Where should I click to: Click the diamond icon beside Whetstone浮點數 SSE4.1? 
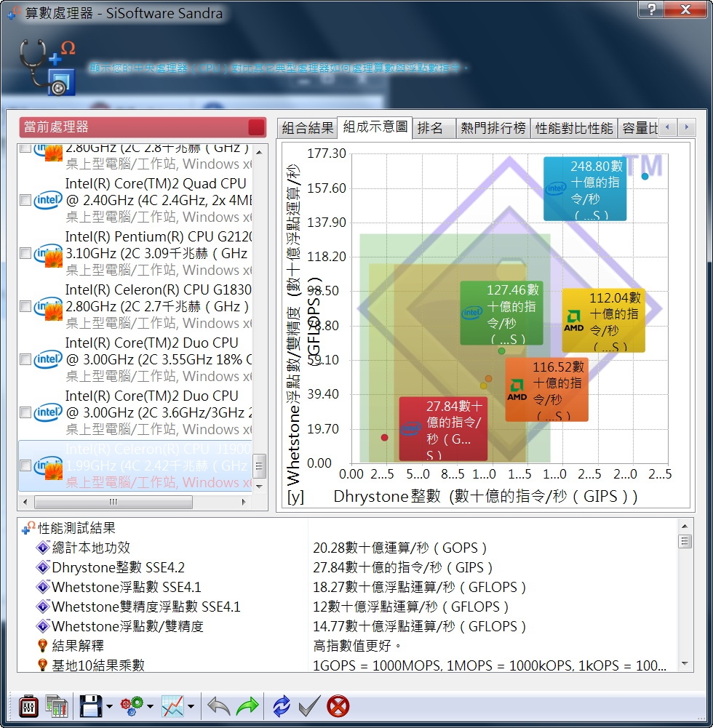(x=43, y=587)
